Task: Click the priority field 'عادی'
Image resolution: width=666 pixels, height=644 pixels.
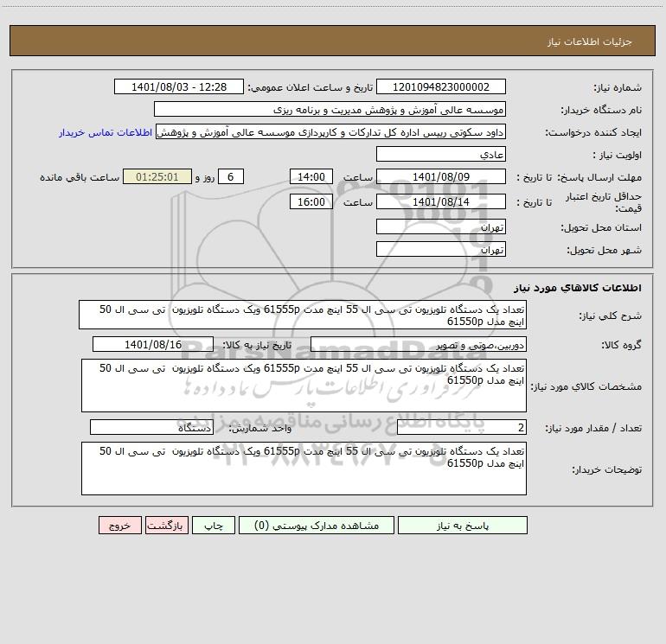Action: (x=441, y=154)
